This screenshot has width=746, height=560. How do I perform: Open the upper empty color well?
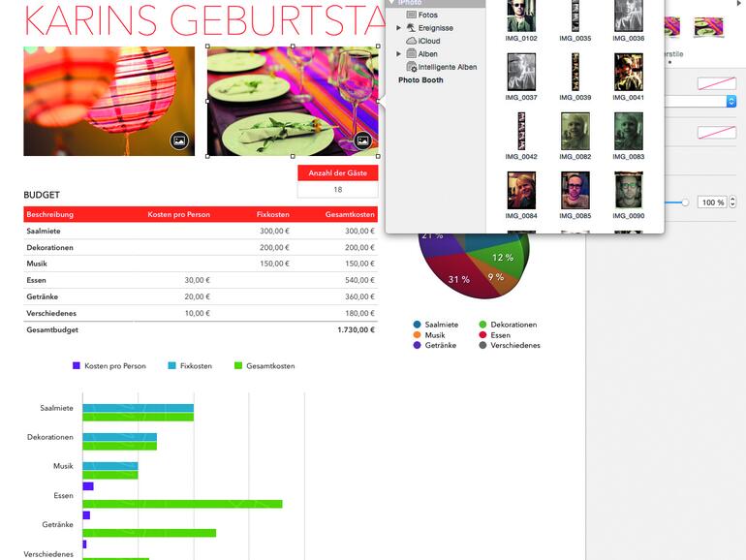[x=717, y=83]
